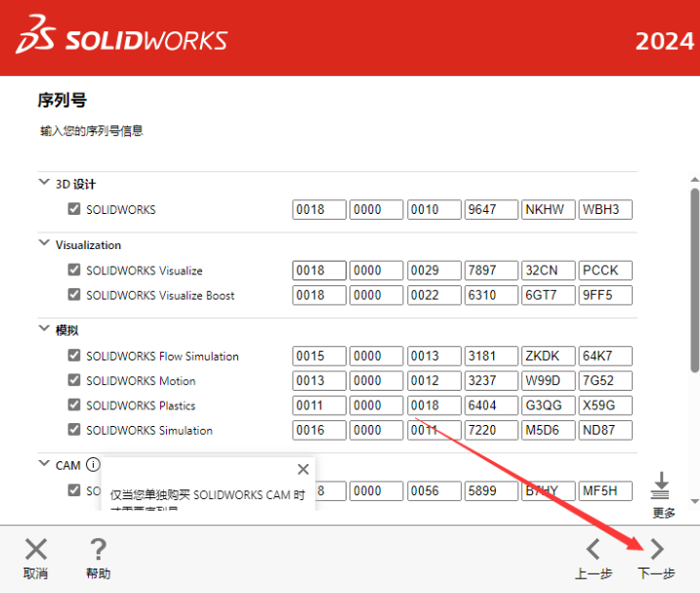Uncheck the SOLIDWORKS Visualize checkbox
Viewport: 700px width, 593px height.
click(x=74, y=271)
